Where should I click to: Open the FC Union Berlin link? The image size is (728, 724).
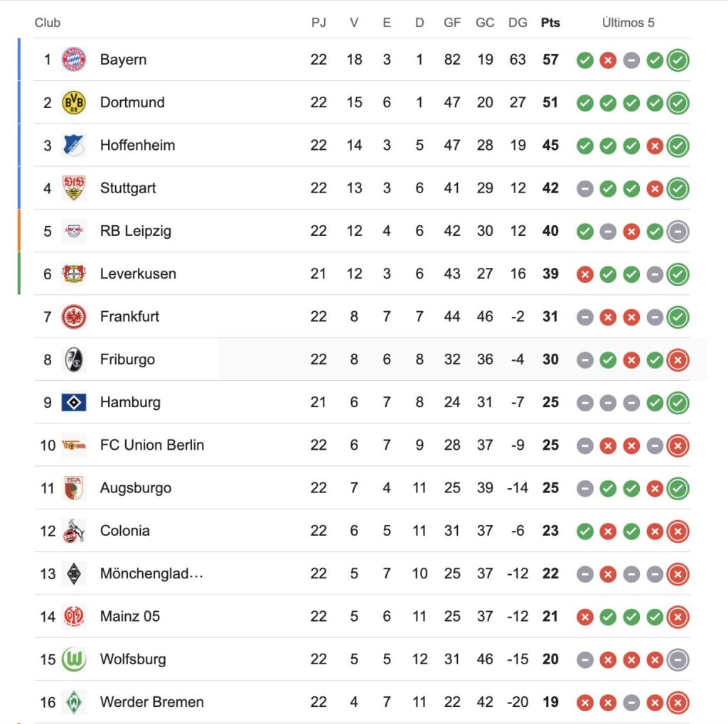pos(152,445)
